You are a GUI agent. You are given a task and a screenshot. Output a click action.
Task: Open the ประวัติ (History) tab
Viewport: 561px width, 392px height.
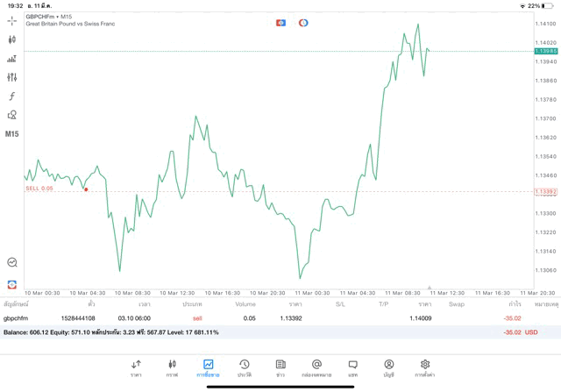click(244, 367)
